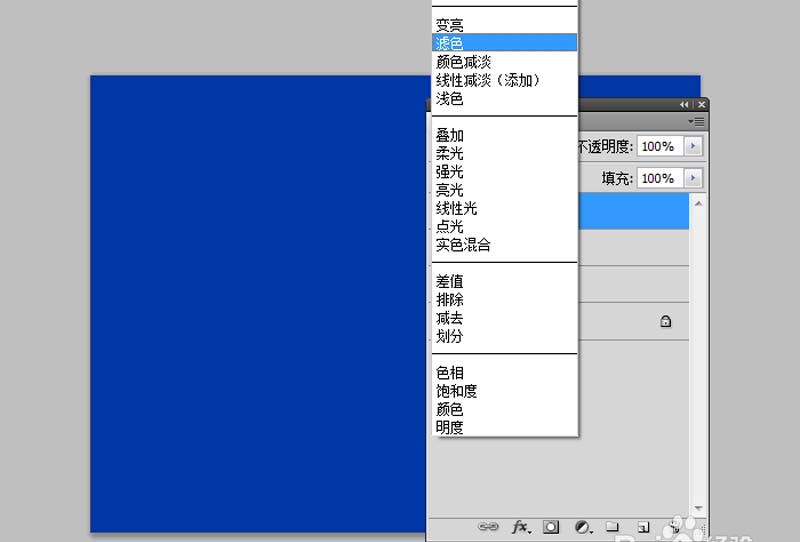Close the layers panel with the X
This screenshot has width=800, height=542.
tap(702, 105)
